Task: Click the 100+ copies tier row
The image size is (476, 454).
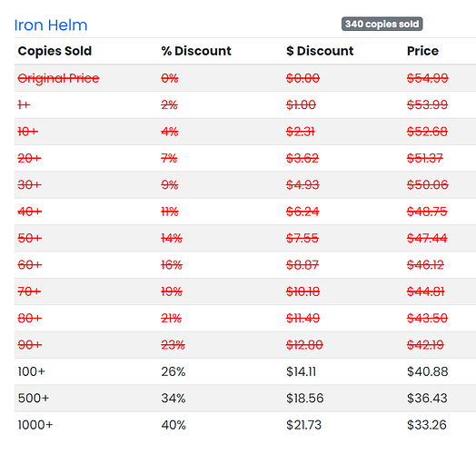Action: [x=245, y=371]
